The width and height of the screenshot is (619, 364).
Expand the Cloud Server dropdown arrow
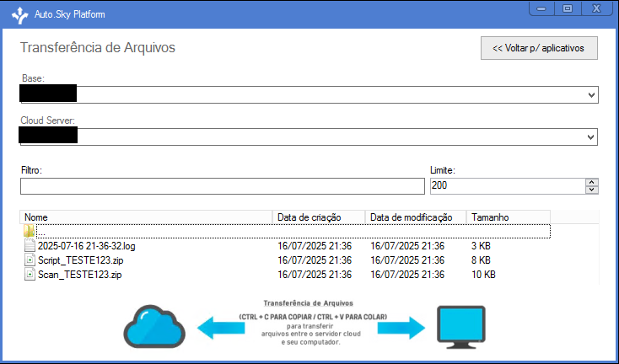tap(590, 137)
